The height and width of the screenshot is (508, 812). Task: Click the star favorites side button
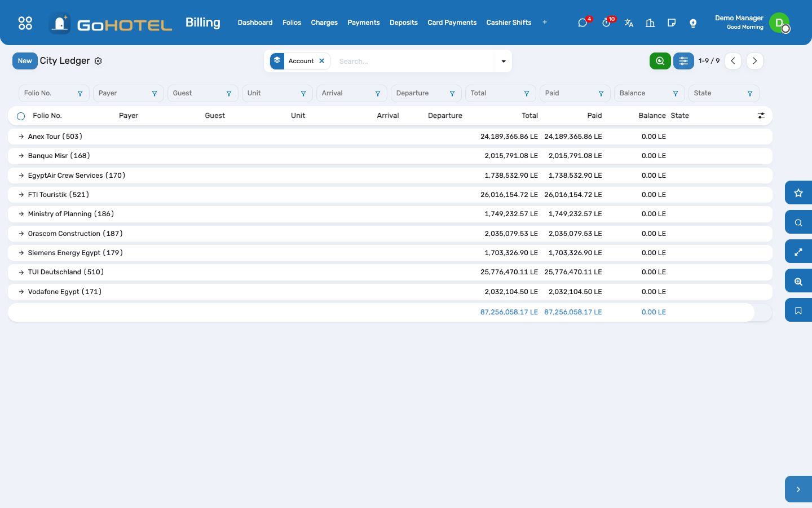[x=798, y=193]
